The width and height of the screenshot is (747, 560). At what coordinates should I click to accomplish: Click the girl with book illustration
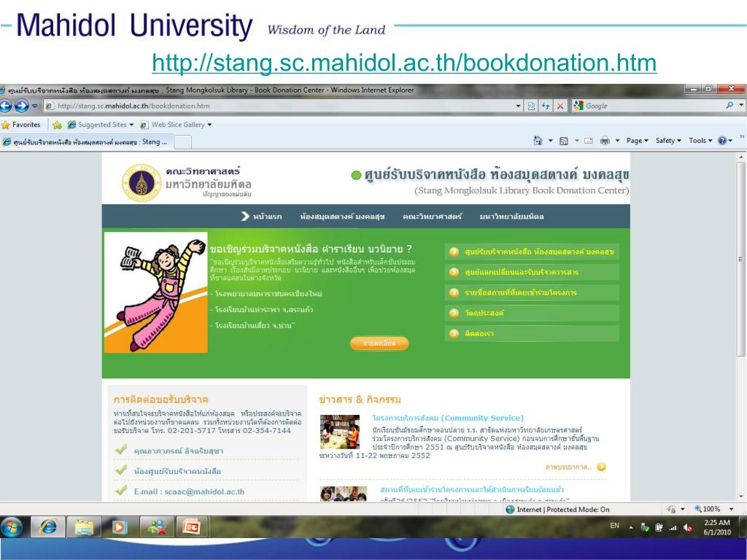pyautogui.click(x=156, y=292)
